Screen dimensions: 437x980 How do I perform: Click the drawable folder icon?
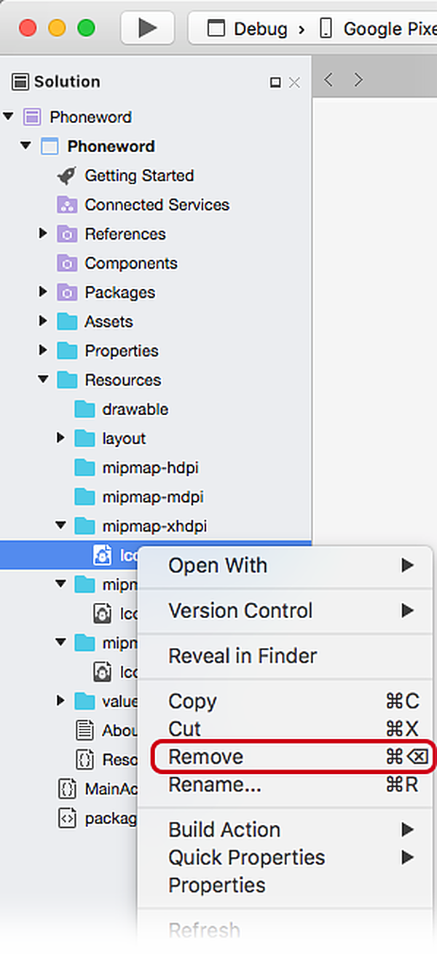(x=84, y=409)
